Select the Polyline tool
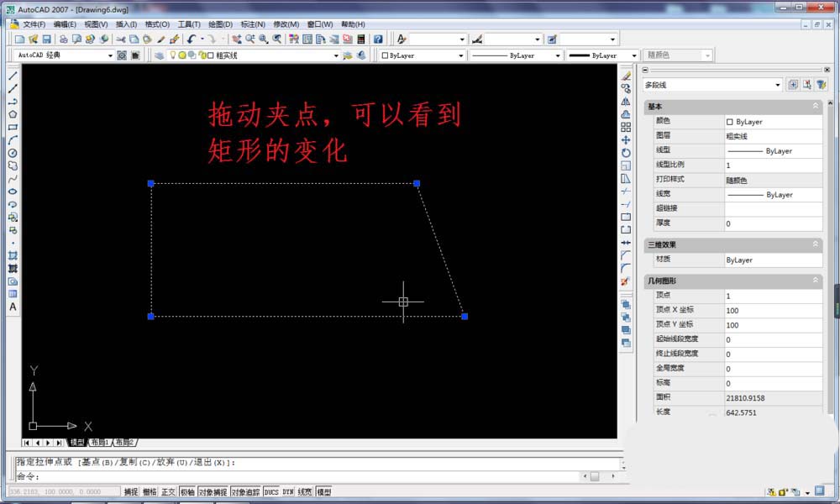 pyautogui.click(x=11, y=99)
